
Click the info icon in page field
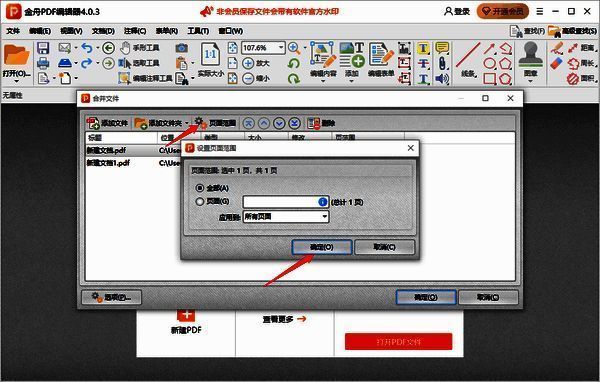coord(323,202)
